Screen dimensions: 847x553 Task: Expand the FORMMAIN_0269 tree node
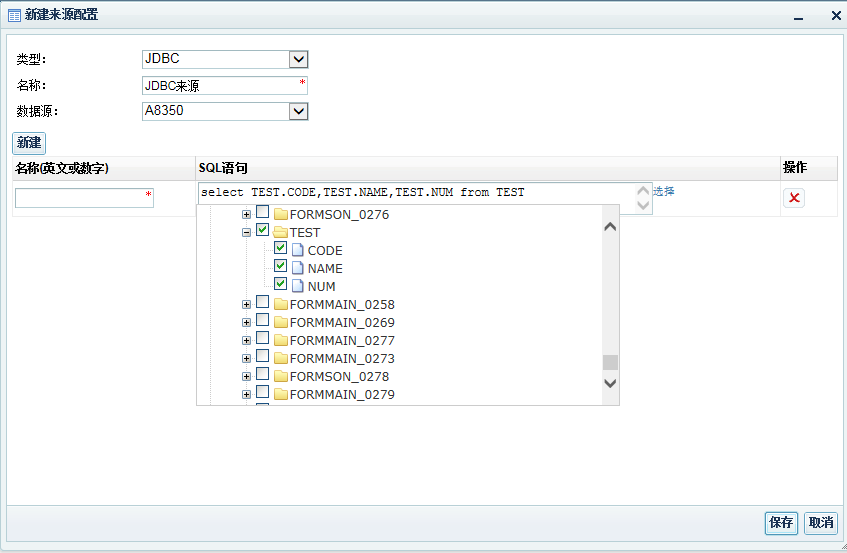(246, 322)
